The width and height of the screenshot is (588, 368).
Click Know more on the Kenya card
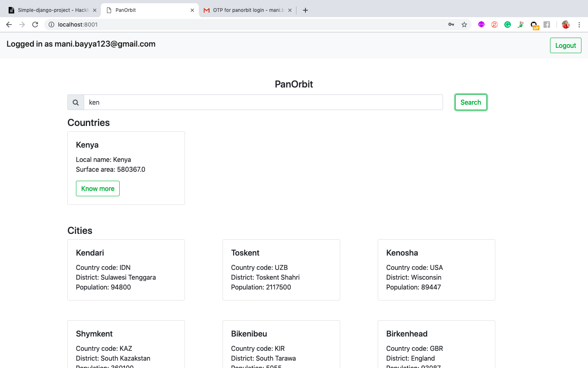coord(98,188)
